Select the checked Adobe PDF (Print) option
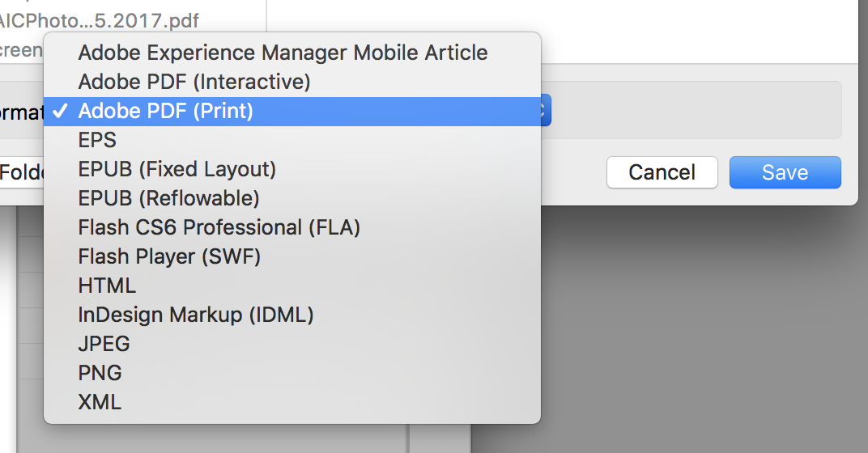Screen dimensions: 868x453 [x=292, y=111]
